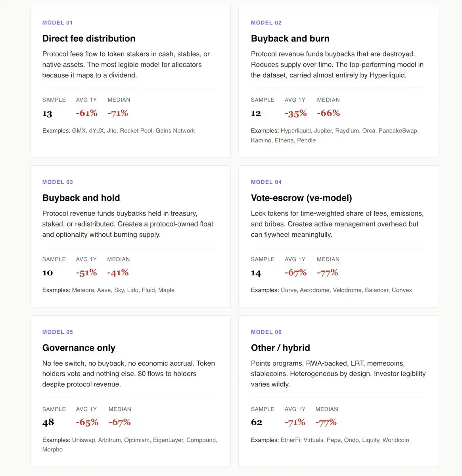Viewport: 462px width, 476px height.
Task: Click the sample count 62 in Other / hybrid
Action: [x=257, y=422]
